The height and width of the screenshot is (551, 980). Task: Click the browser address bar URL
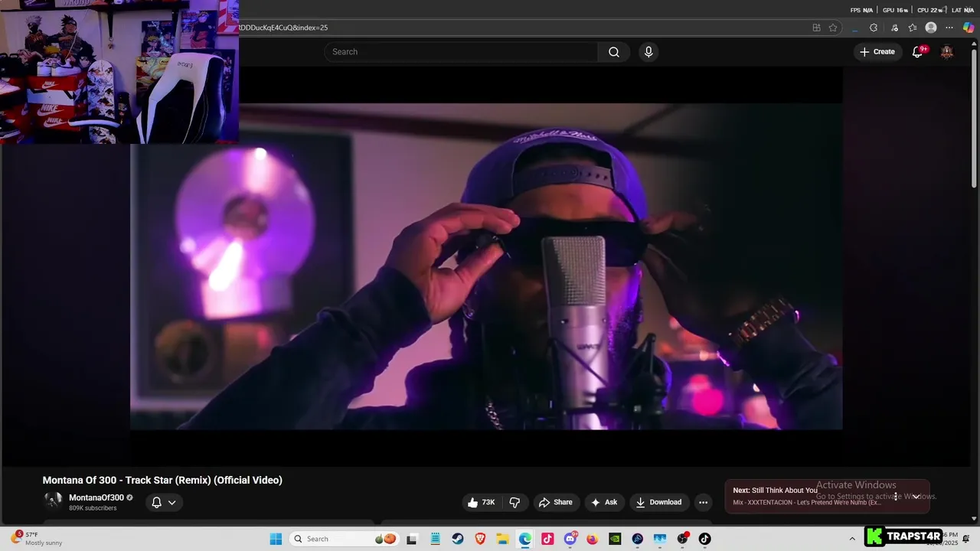coord(283,28)
